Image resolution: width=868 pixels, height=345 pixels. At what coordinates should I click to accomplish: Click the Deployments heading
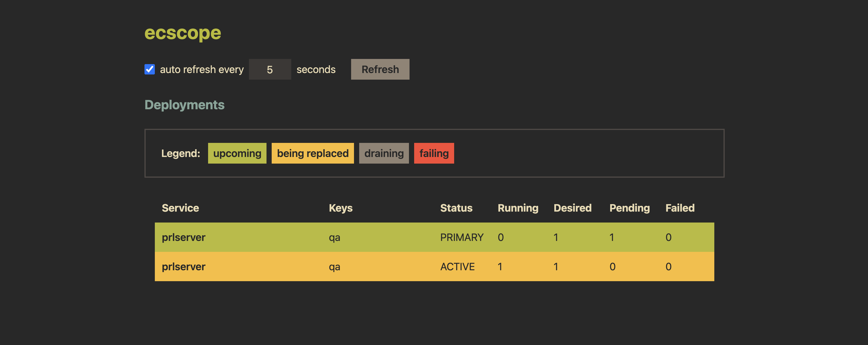click(184, 105)
